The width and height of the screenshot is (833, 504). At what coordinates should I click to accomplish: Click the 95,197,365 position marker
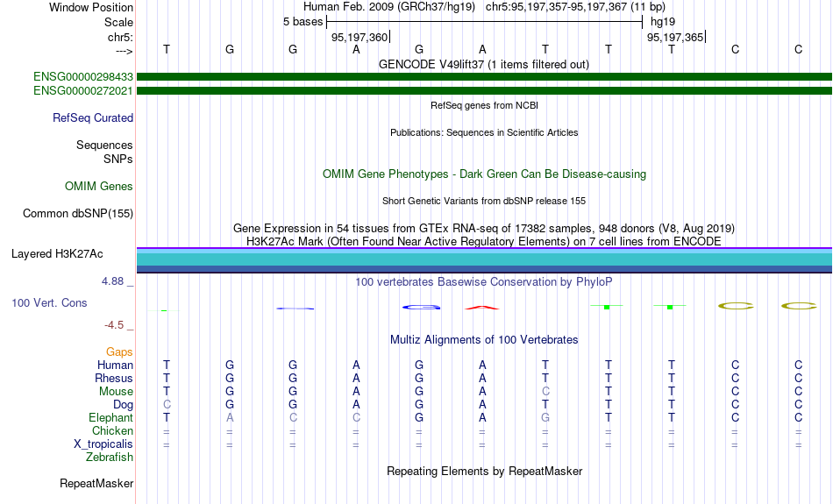676,37
